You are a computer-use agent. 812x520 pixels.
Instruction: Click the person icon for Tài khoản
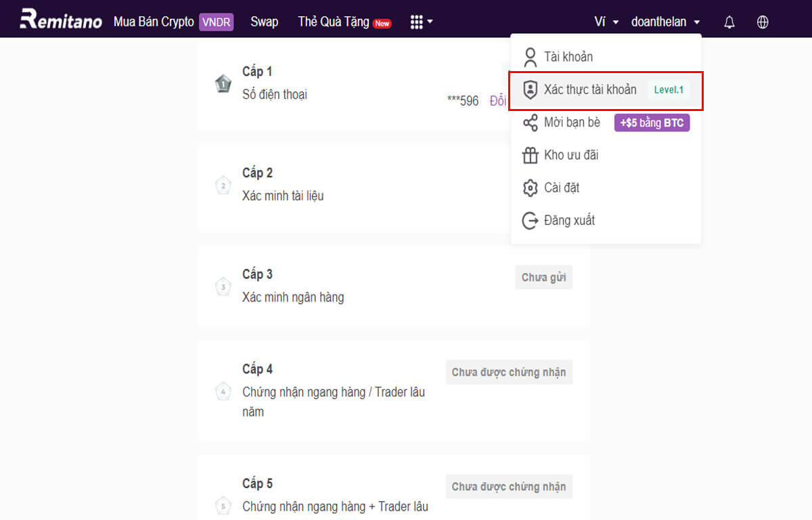tap(531, 57)
